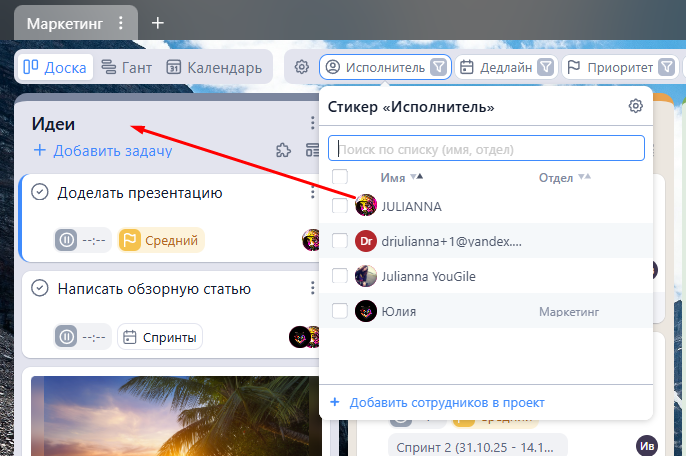Click the Спринт 2 (31.10.25 - 14.1... sticker
Screen dimensions: 686x456
[x=477, y=446]
